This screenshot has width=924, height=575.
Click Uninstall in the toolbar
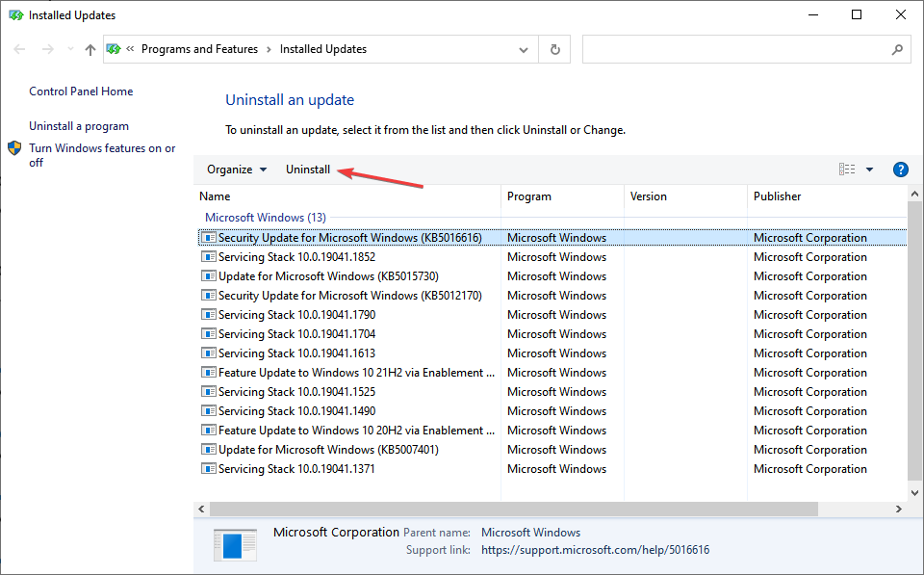pos(308,170)
